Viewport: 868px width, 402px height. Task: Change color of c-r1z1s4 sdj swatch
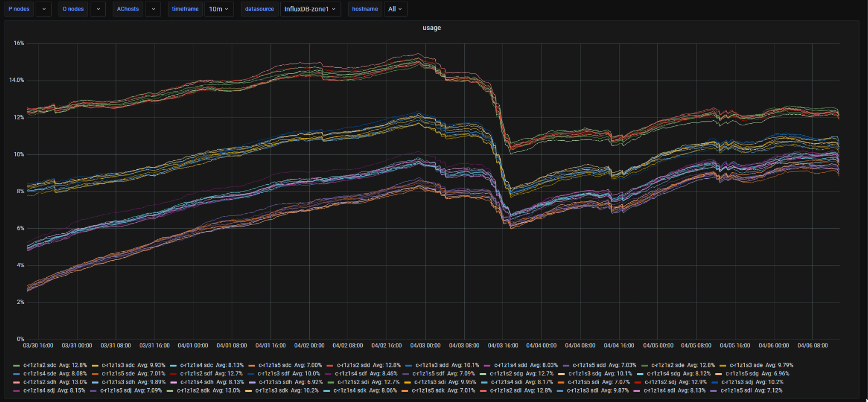point(16,390)
